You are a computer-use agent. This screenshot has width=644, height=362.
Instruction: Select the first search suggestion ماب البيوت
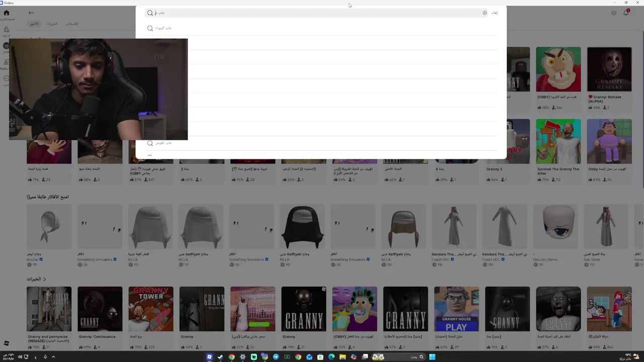point(321,28)
